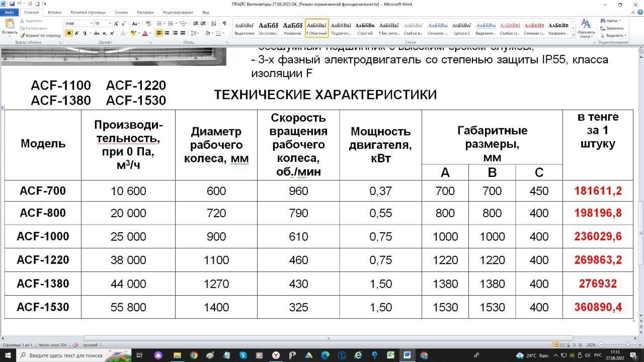Click the table move handle at table corner
The image size is (644, 362).
tap(3, 108)
